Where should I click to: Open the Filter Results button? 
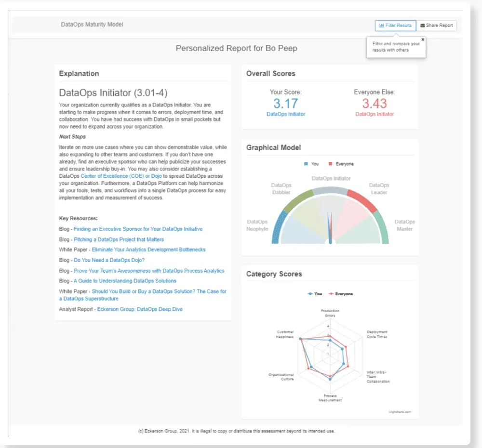[x=395, y=26]
